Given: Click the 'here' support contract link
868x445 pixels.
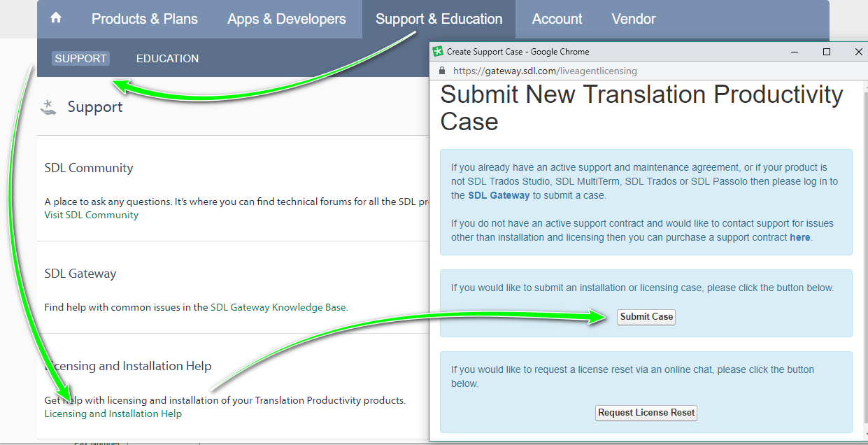Looking at the screenshot, I should [x=799, y=237].
